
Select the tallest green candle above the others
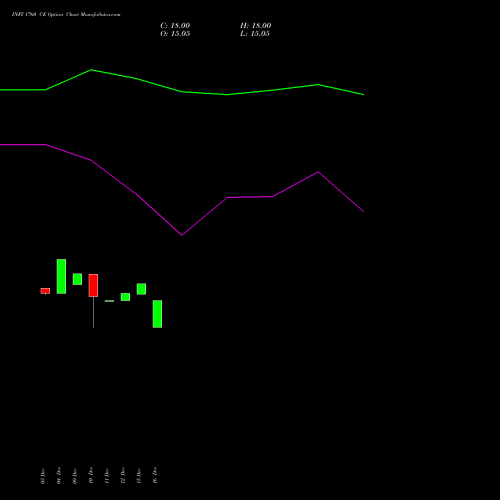coord(61,276)
